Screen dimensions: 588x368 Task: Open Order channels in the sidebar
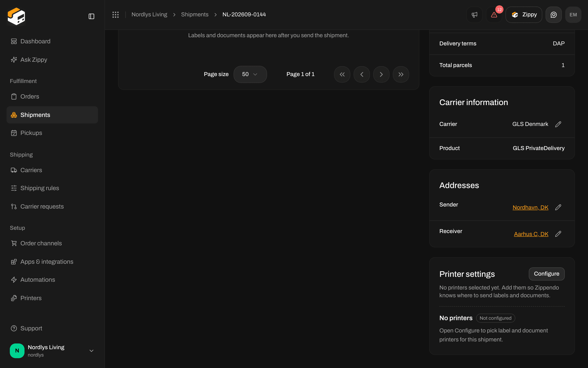click(52, 243)
